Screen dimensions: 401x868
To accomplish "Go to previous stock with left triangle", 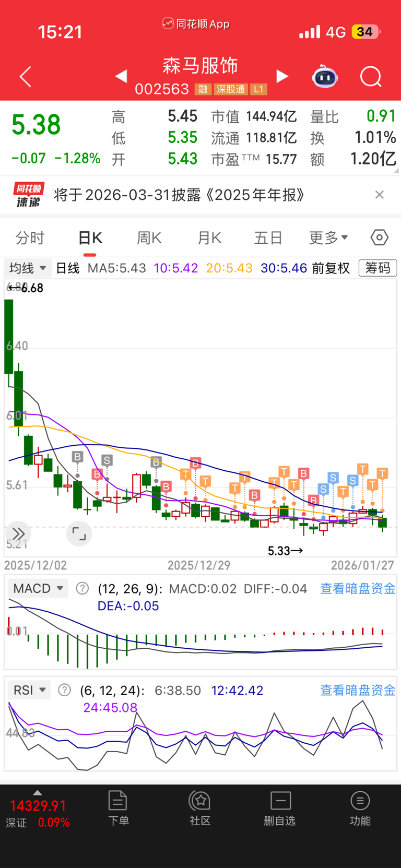I will point(121,76).
